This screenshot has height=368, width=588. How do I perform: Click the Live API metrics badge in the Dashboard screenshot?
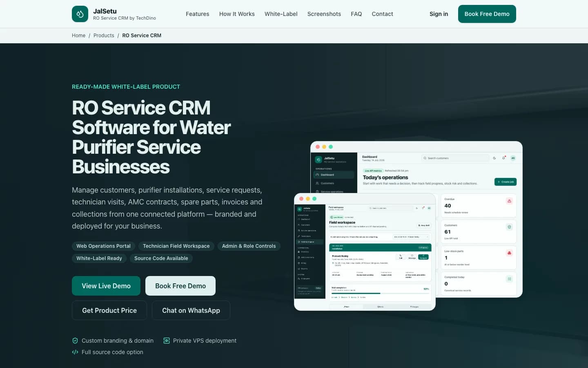[x=373, y=171]
